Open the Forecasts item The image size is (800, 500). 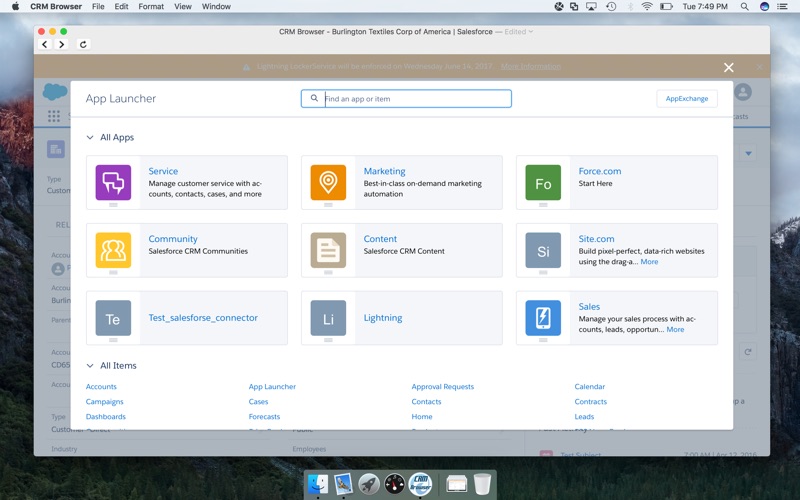264,416
